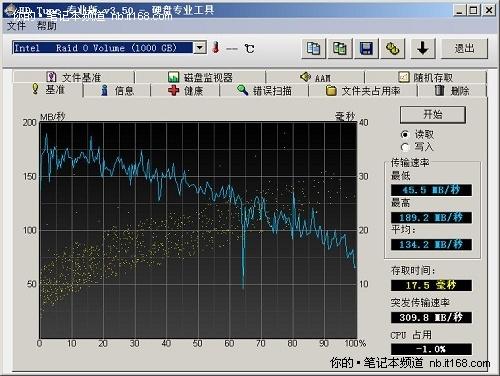This screenshot has width=500, height=376.
Task: Switch to the AAM tab
Action: click(x=315, y=78)
